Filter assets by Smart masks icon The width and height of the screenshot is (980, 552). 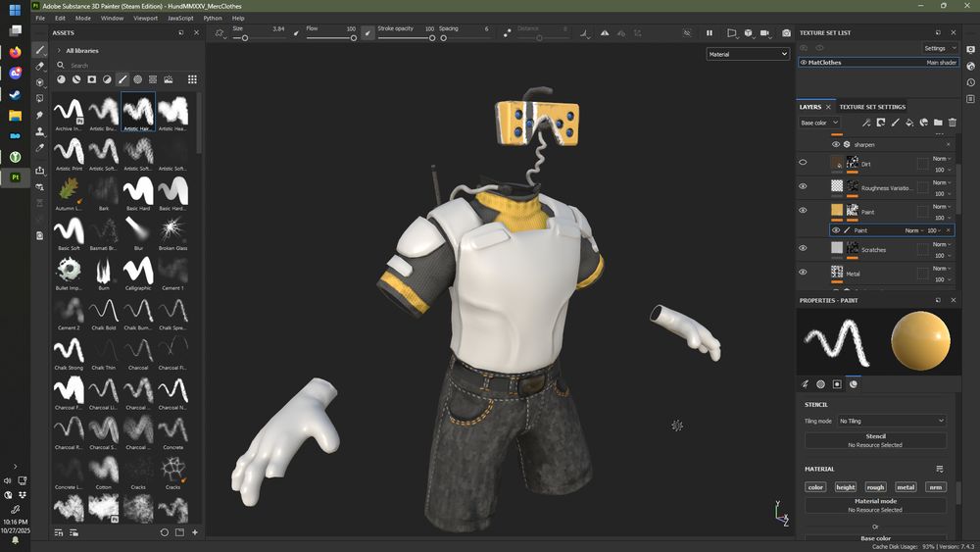[x=92, y=79]
